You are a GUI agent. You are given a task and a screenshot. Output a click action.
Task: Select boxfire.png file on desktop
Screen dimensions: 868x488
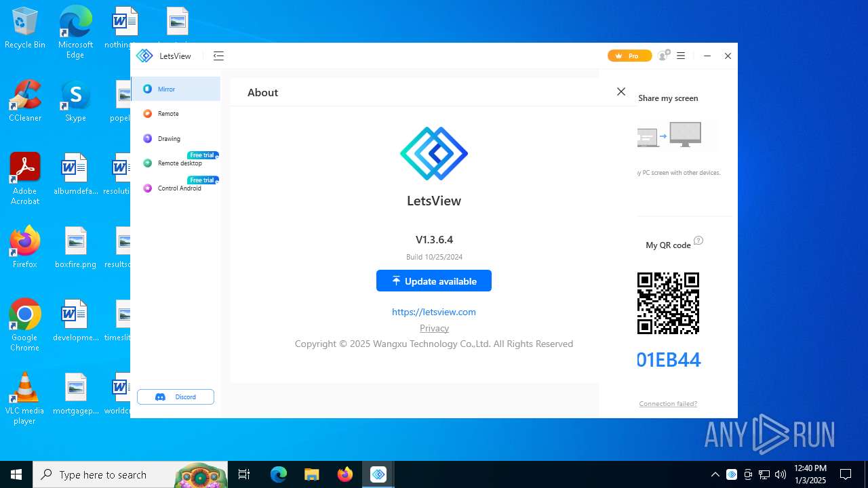(x=75, y=247)
